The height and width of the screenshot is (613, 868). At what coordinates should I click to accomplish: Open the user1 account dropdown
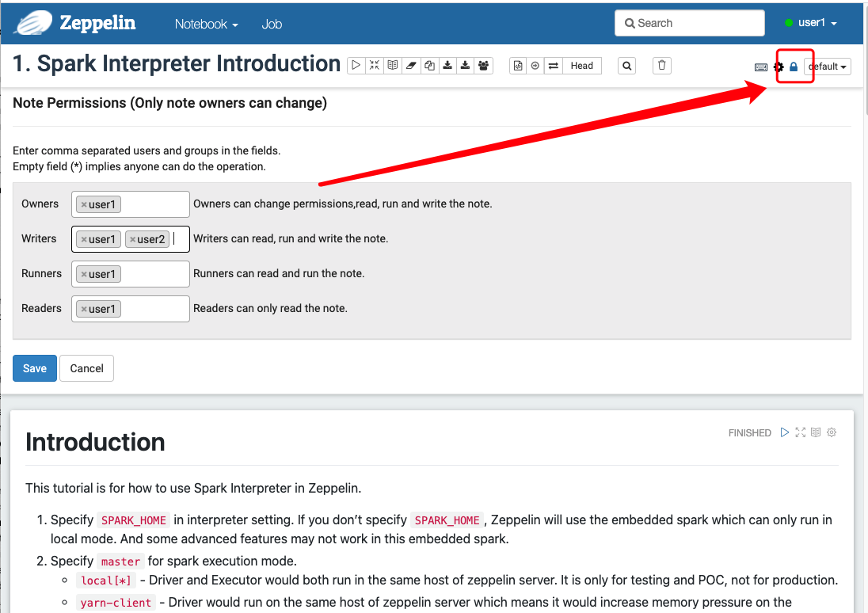click(x=811, y=23)
